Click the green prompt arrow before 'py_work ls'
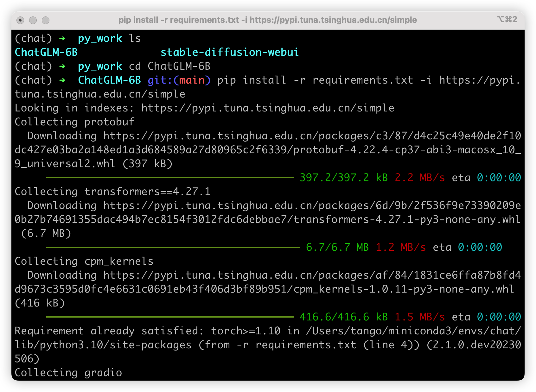This screenshot has height=392, width=536. point(62,38)
